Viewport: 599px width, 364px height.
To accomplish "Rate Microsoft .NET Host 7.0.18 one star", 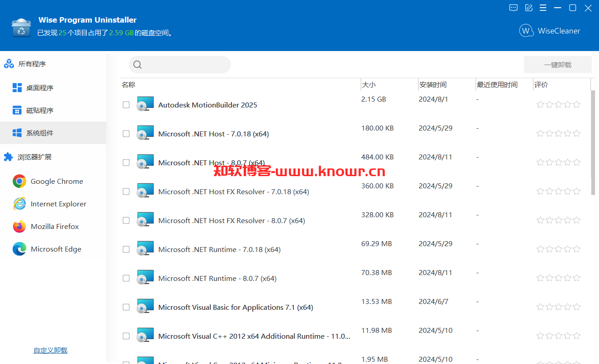I will (540, 134).
